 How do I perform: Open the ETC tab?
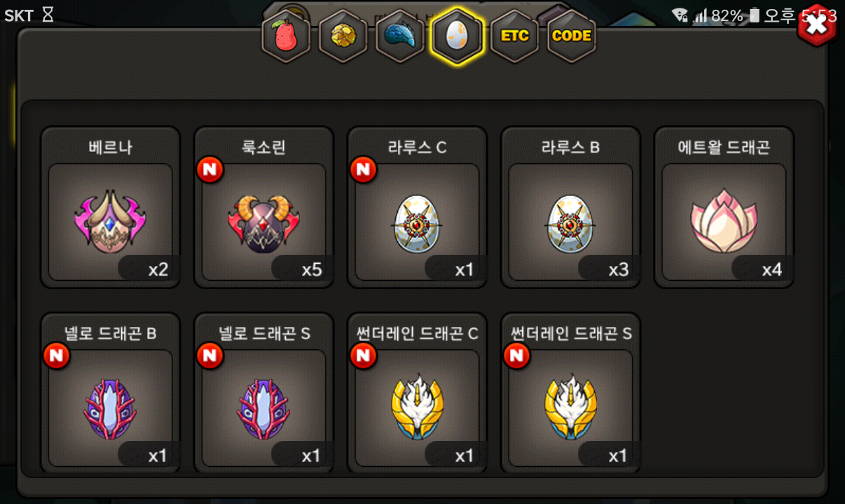click(514, 36)
